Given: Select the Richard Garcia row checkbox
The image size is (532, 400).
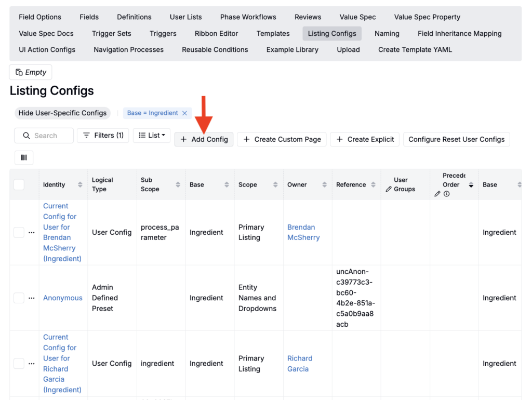Looking at the screenshot, I should click(x=19, y=364).
